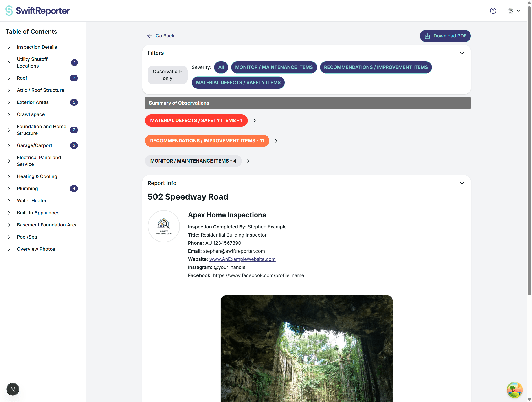
Task: Click the Roof count badge
Action: tap(74, 78)
